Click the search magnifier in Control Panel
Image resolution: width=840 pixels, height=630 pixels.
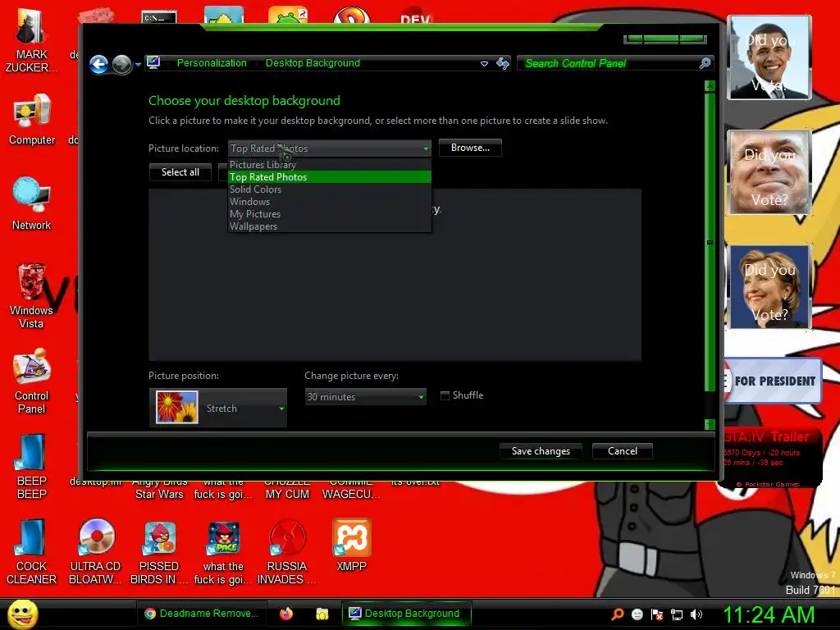pyautogui.click(x=705, y=63)
